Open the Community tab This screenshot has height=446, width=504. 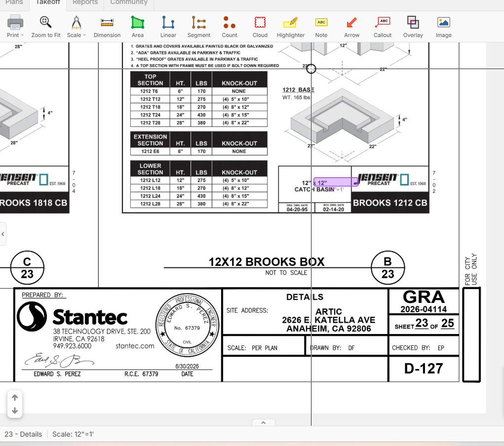[x=129, y=2]
